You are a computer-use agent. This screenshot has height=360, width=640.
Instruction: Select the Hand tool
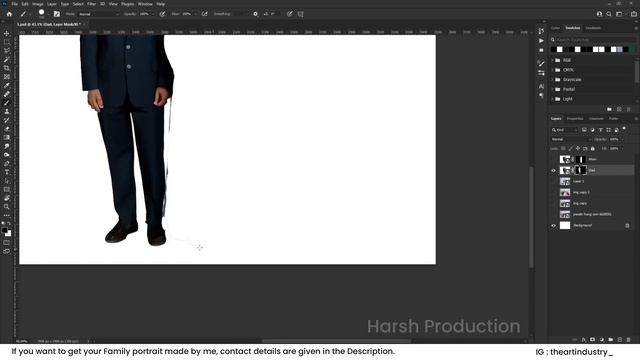7,198
